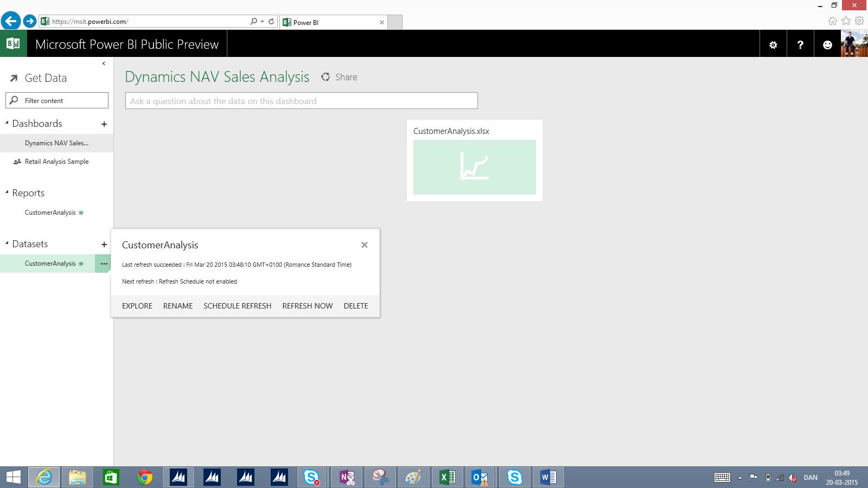Click REFRESH NOW for the dataset
Image resolution: width=868 pixels, height=488 pixels.
pos(307,305)
